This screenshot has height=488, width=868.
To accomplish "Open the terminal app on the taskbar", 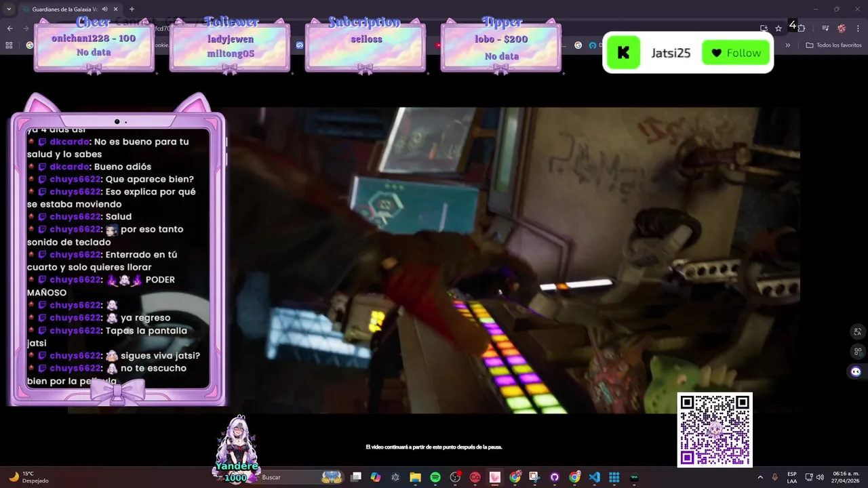I will [x=634, y=477].
